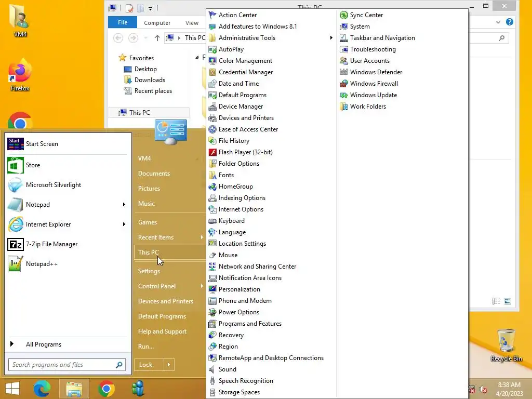Switch to Computer ribbon tab

(157, 23)
